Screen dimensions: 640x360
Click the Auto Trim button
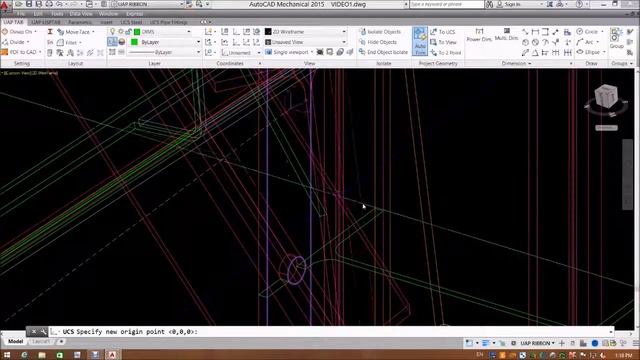tap(420, 41)
